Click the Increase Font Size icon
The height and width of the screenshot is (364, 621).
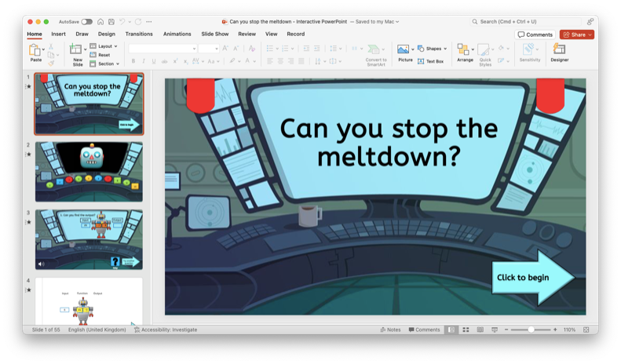[x=225, y=49]
